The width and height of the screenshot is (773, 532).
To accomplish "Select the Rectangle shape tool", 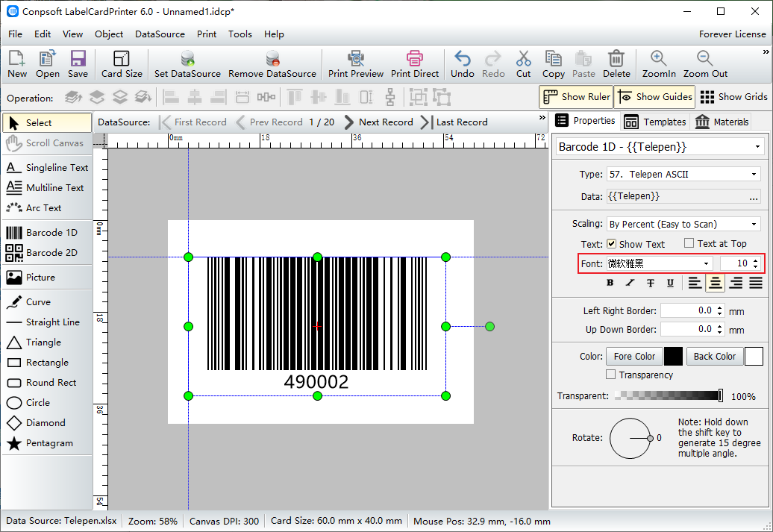I will tap(47, 363).
